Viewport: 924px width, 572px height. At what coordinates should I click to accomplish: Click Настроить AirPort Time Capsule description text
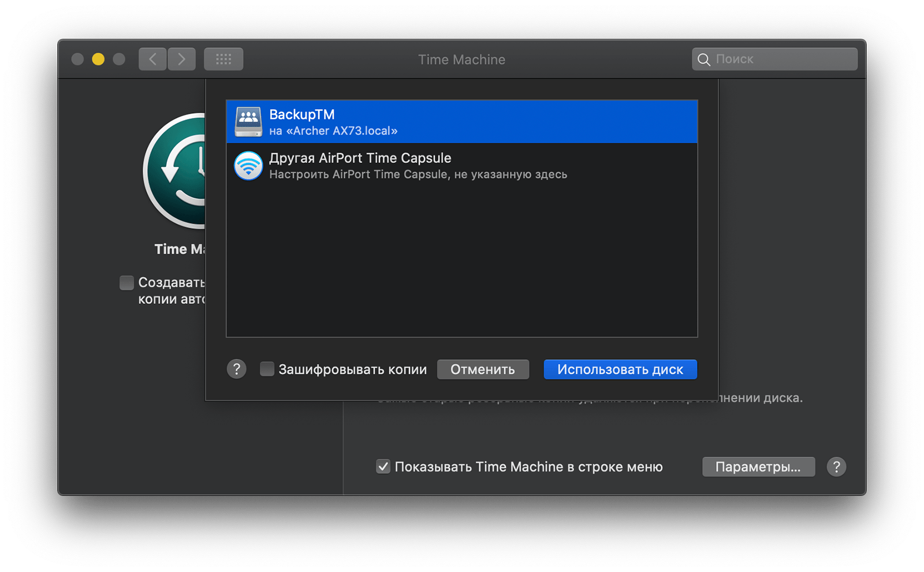418,174
